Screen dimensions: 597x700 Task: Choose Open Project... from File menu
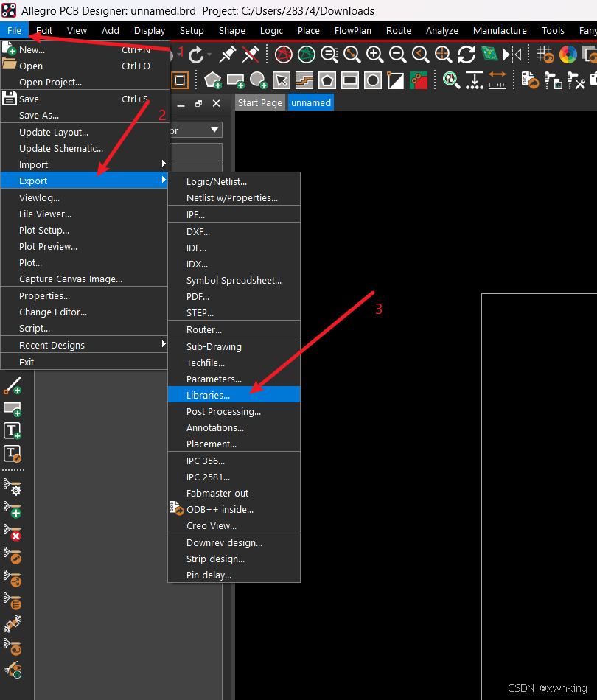85,82
